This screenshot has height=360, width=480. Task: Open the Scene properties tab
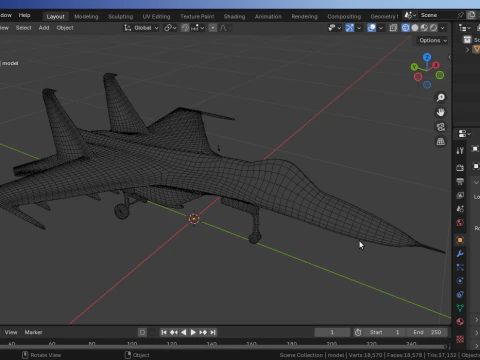click(460, 209)
